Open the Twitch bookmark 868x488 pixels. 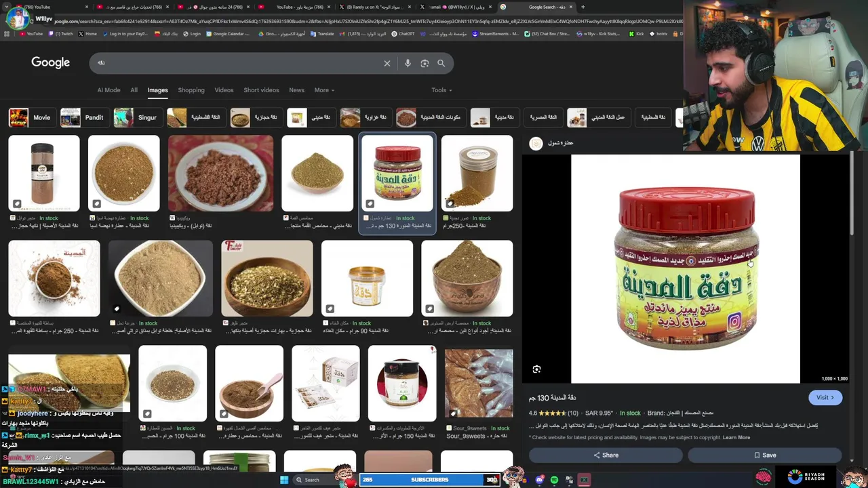click(x=60, y=33)
